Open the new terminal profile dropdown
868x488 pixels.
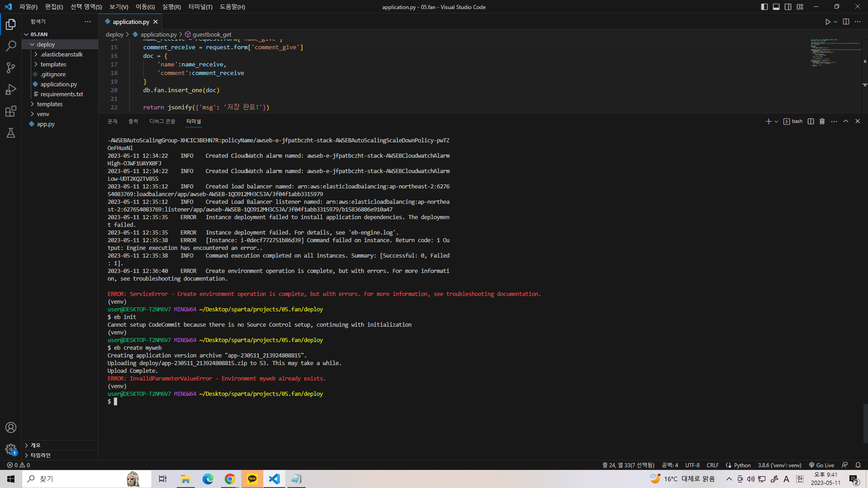coord(776,122)
